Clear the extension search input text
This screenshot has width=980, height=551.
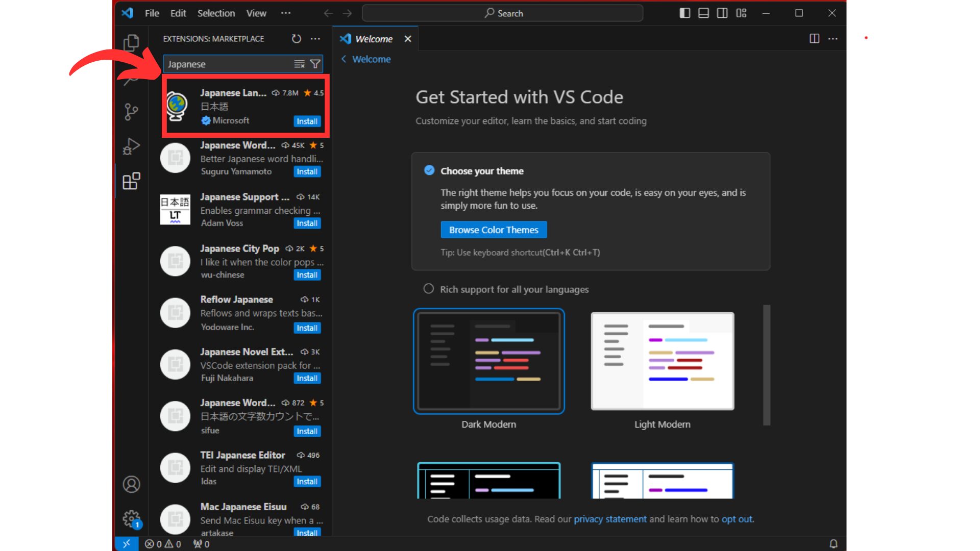299,64
